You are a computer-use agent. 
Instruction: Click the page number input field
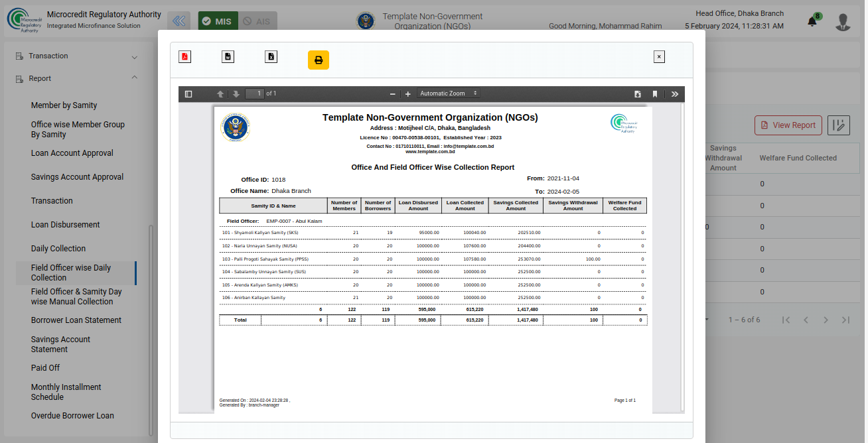pos(255,94)
